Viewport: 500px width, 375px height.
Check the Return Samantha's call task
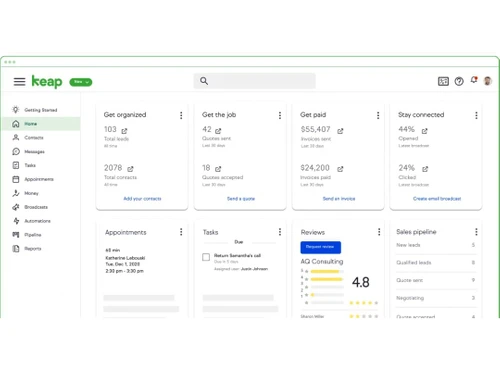[206, 257]
